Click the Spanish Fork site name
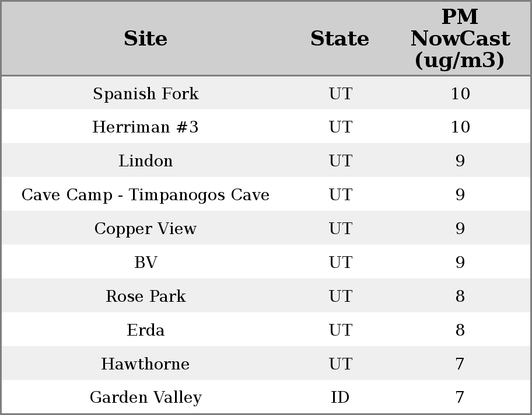 tap(145, 93)
